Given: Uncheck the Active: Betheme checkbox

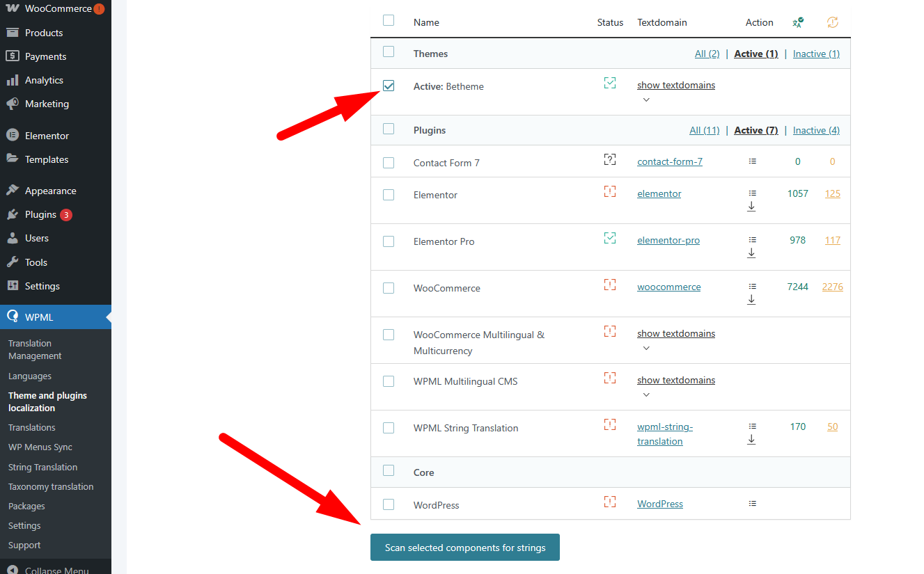Looking at the screenshot, I should (389, 86).
